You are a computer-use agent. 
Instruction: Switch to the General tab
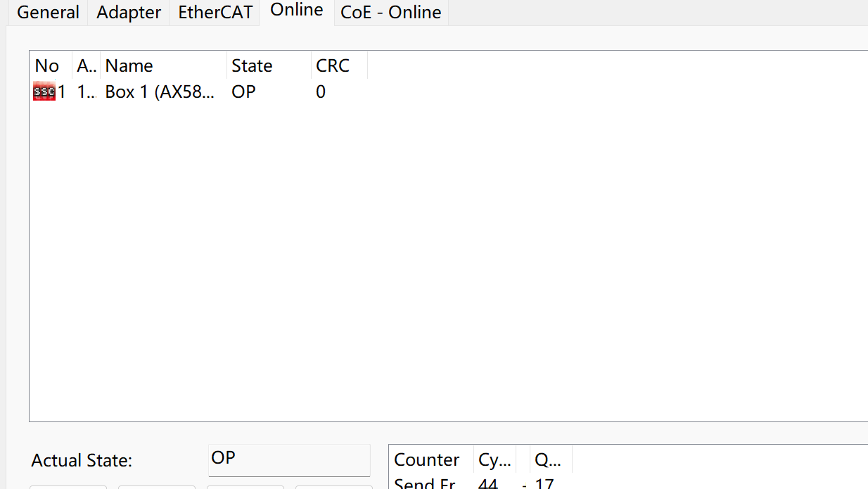47,12
